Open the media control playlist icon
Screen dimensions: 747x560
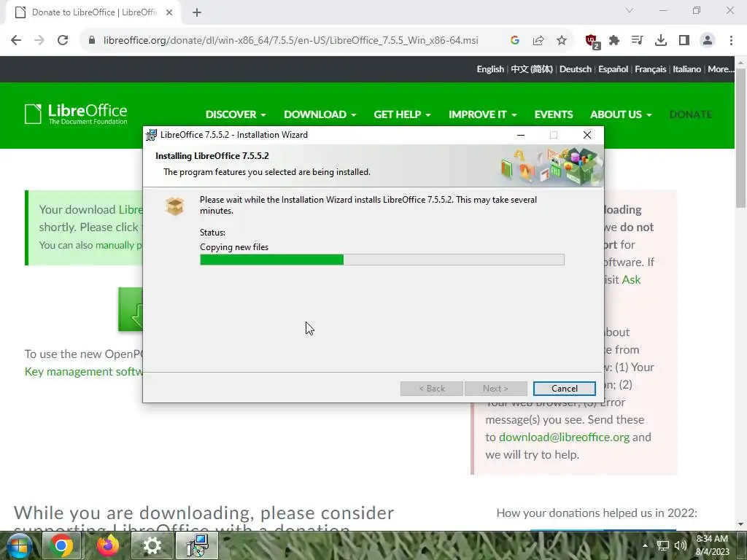coord(638,41)
